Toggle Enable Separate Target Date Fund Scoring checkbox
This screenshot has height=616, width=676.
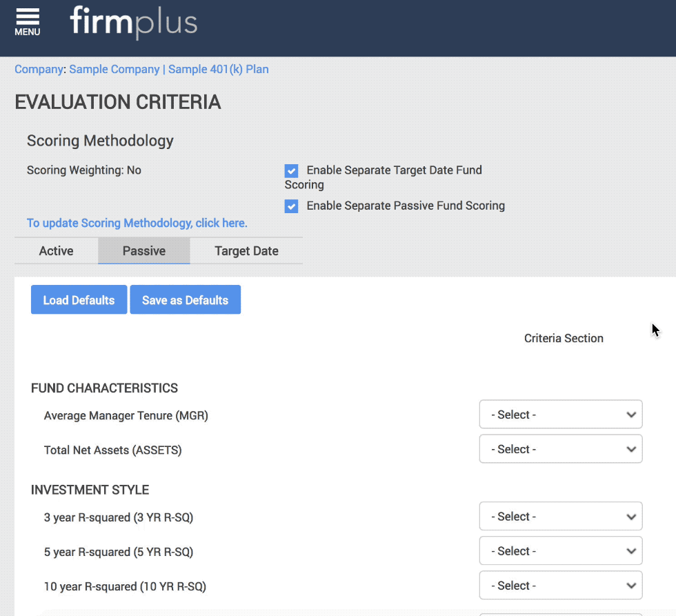(x=291, y=170)
